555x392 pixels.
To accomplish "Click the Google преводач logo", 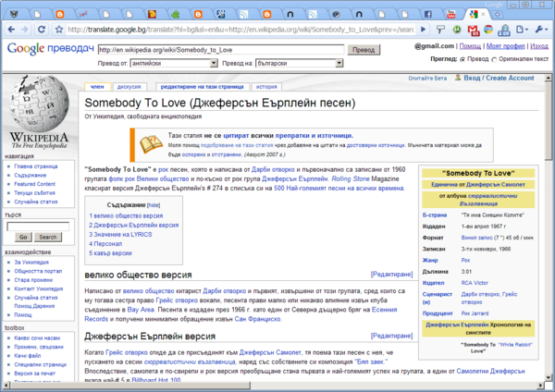I will pyautogui.click(x=51, y=48).
